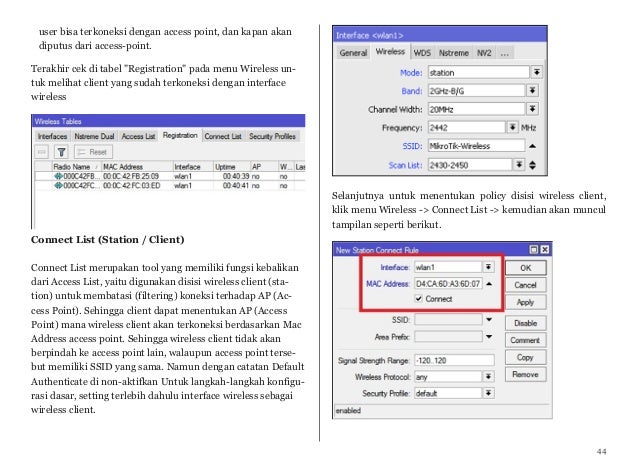638x467 pixels.
Task: Open the WDS tab in Interface wlan1
Action: pyautogui.click(x=422, y=53)
